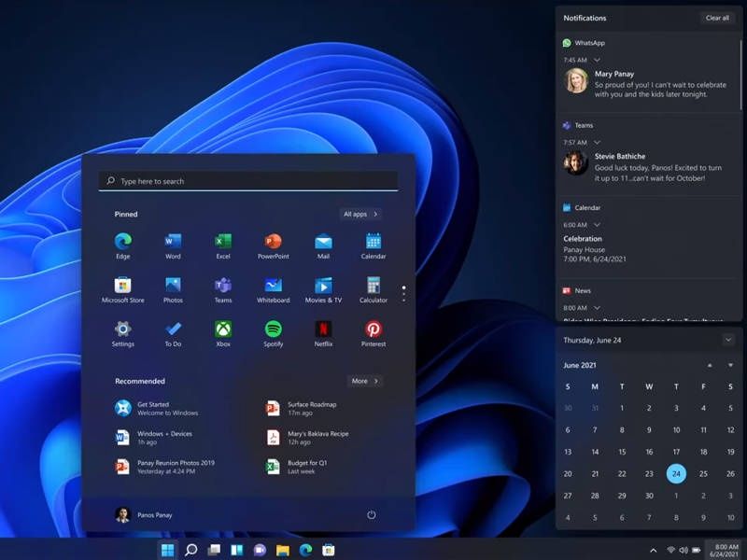Open the Mail pinned app
The image size is (747, 560).
(323, 245)
